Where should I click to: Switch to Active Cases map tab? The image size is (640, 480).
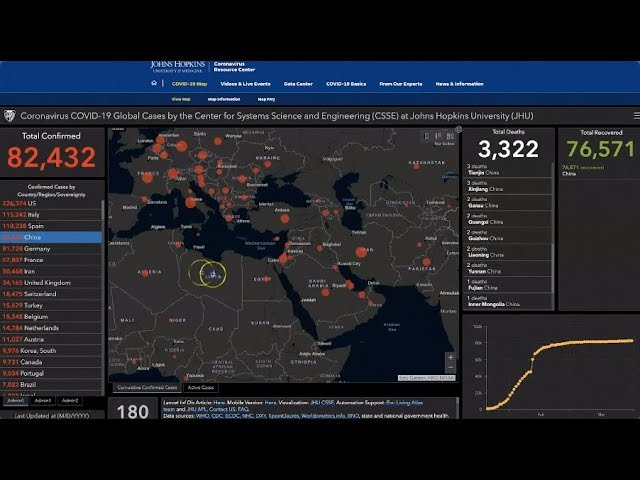(x=201, y=388)
